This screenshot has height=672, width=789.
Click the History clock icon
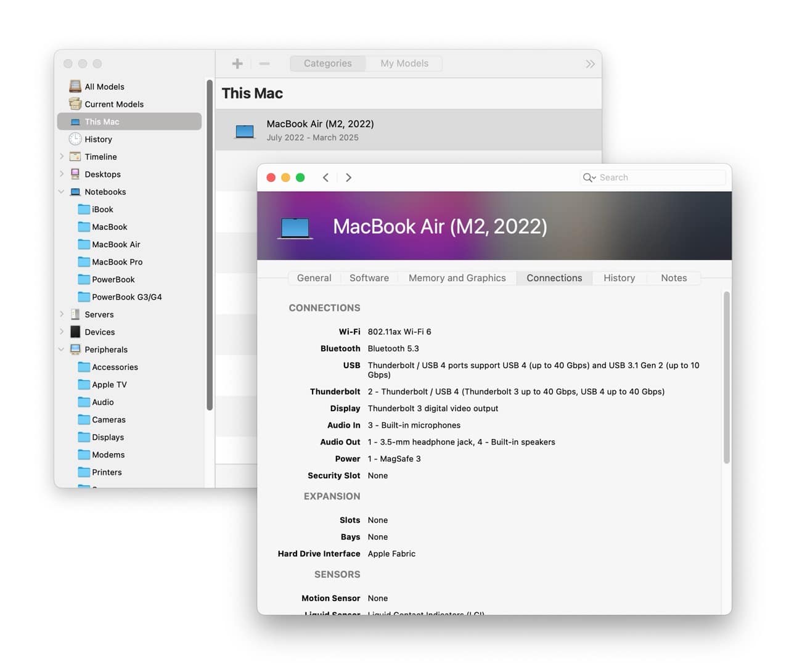click(75, 139)
